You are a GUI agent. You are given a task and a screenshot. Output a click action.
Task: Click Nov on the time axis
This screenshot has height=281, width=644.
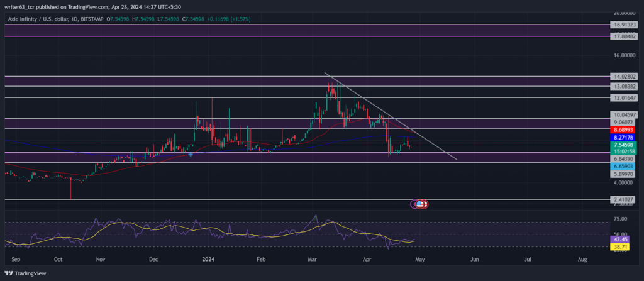click(101, 260)
